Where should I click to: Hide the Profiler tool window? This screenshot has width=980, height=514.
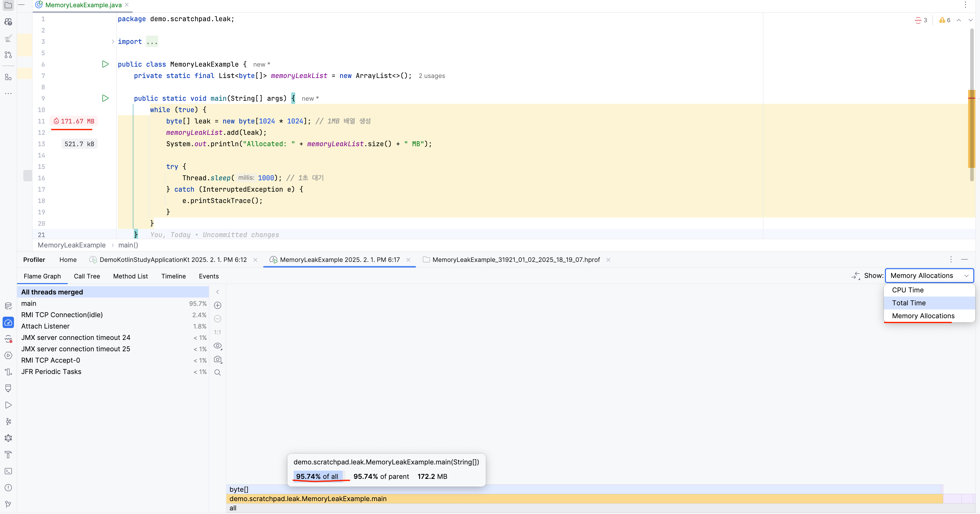click(964, 259)
